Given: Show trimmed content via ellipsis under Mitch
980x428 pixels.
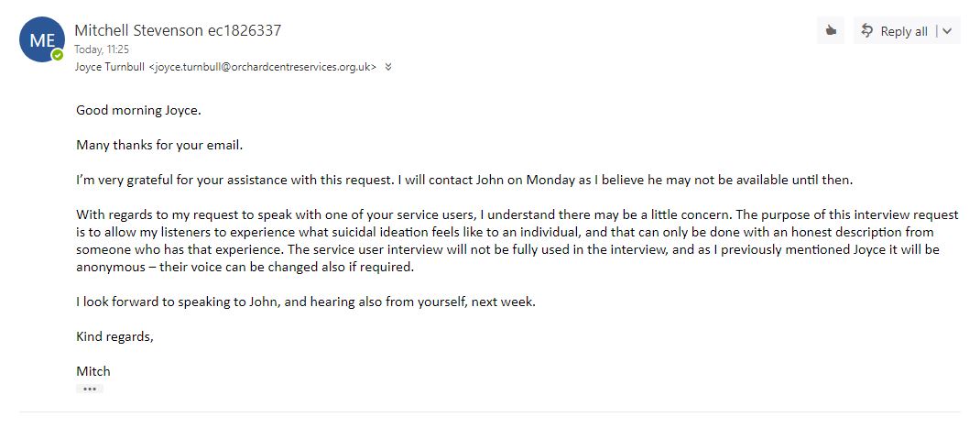Looking at the screenshot, I should 89,389.
